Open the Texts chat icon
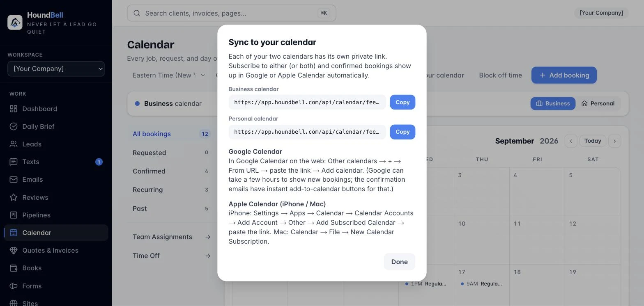 [x=14, y=162]
